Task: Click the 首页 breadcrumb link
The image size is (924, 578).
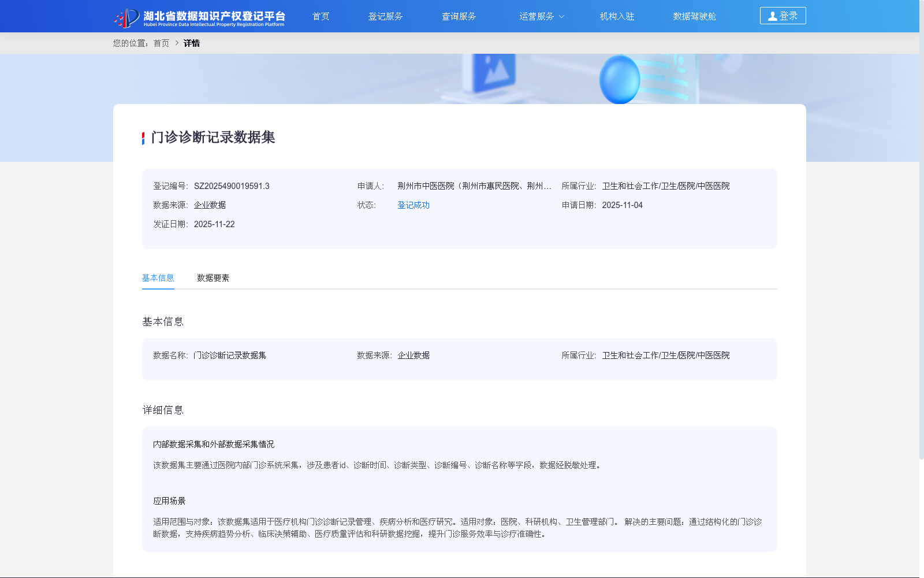Action: (x=161, y=43)
